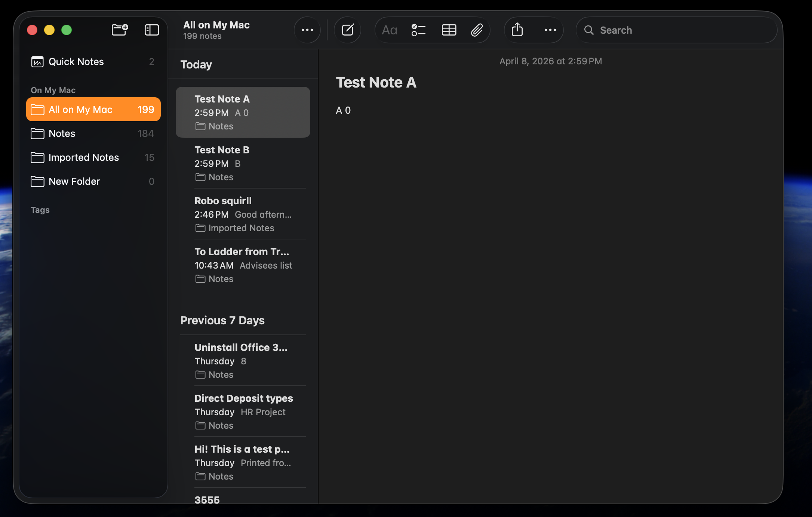The image size is (812, 517).
Task: Add a table with table icon
Action: tap(449, 30)
